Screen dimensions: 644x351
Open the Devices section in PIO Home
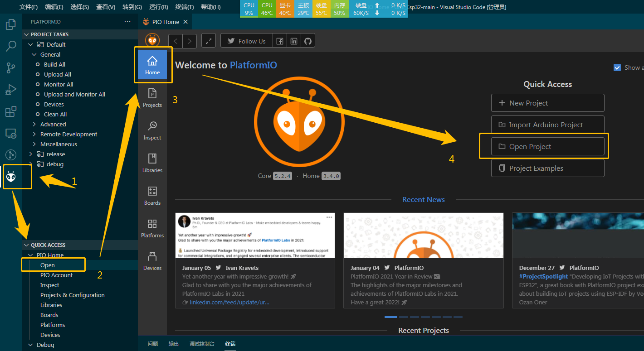[152, 261]
